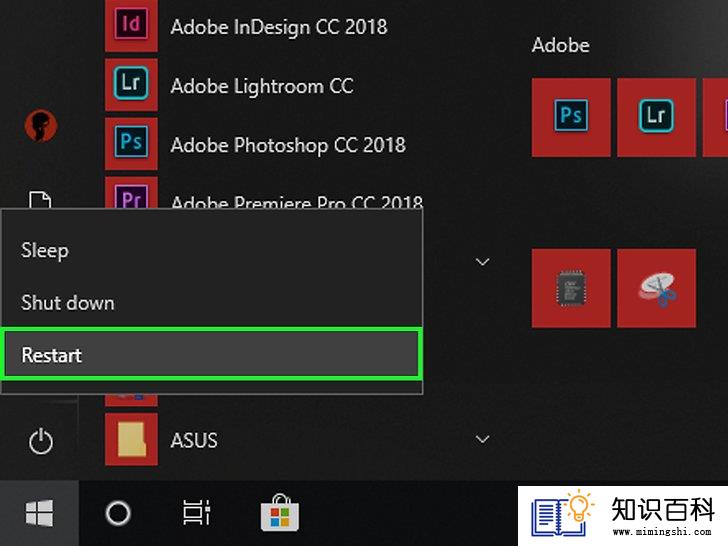Open the Snipping Tool scissors tile
Viewport: 728px width, 546px height.
pyautogui.click(x=656, y=288)
